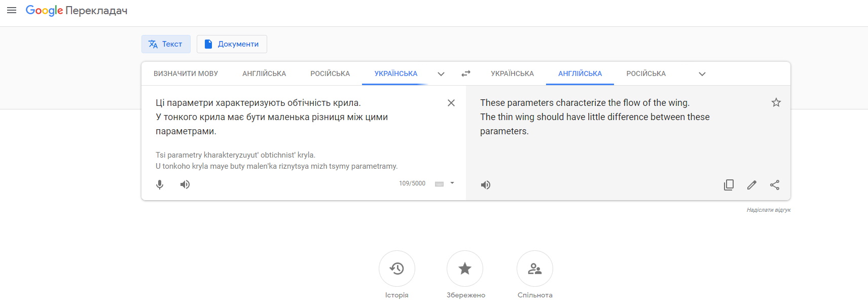This screenshot has height=302, width=868.
Task: Listen to the Ukrainian source text
Action: (x=185, y=184)
